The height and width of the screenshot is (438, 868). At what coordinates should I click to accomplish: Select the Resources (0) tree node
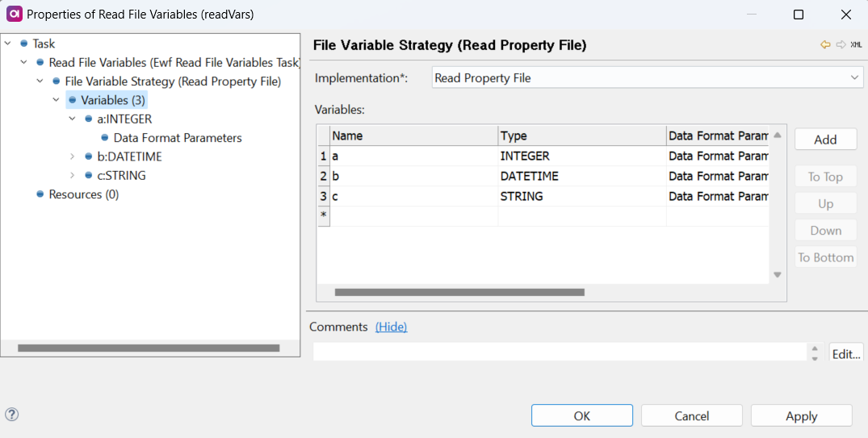click(x=83, y=194)
